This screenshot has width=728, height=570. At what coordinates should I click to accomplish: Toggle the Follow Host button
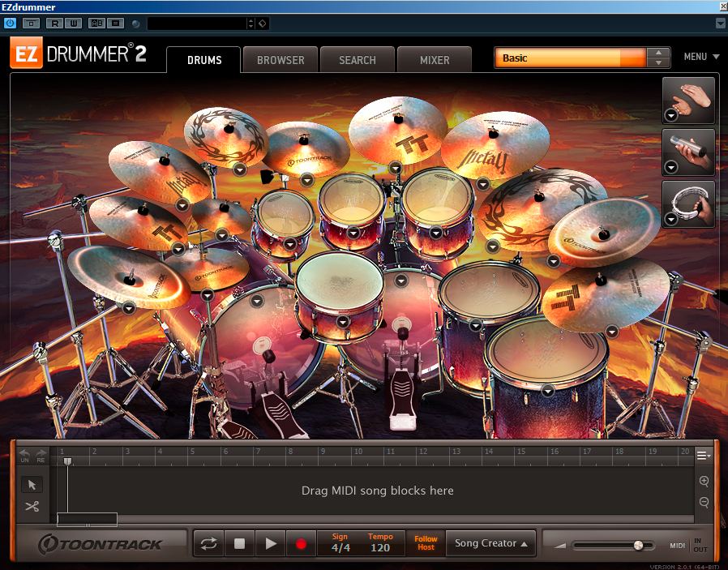pyautogui.click(x=426, y=543)
